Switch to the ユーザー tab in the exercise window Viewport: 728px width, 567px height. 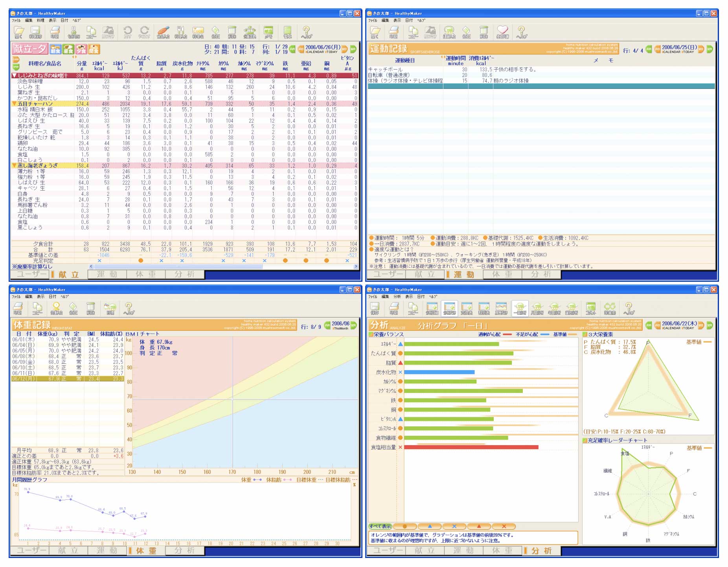pyautogui.click(x=386, y=274)
